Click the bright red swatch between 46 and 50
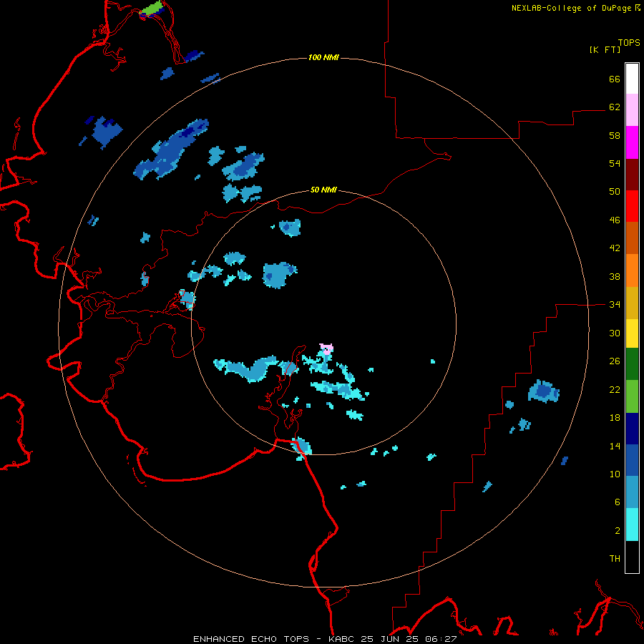This screenshot has height=644, width=644. click(x=632, y=206)
